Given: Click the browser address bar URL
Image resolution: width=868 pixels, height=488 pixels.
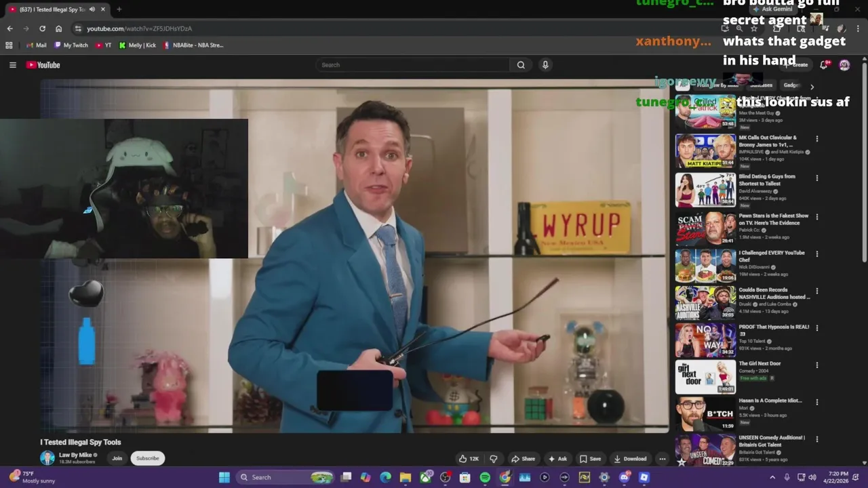Looking at the screenshot, I should (139, 28).
